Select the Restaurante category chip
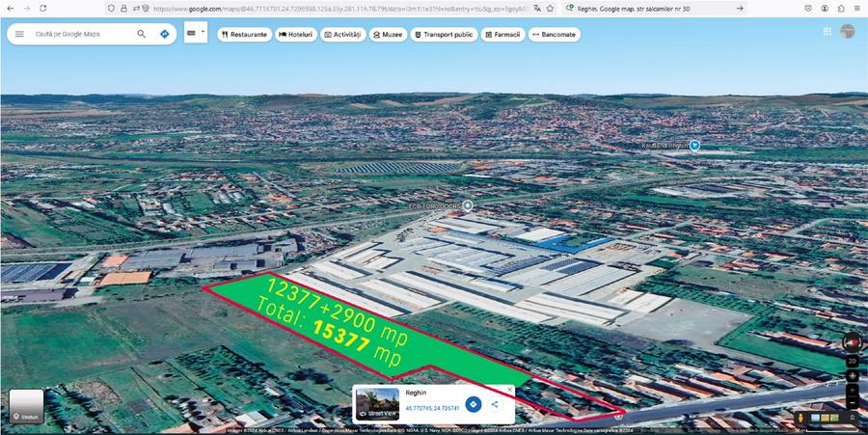 pyautogui.click(x=244, y=35)
